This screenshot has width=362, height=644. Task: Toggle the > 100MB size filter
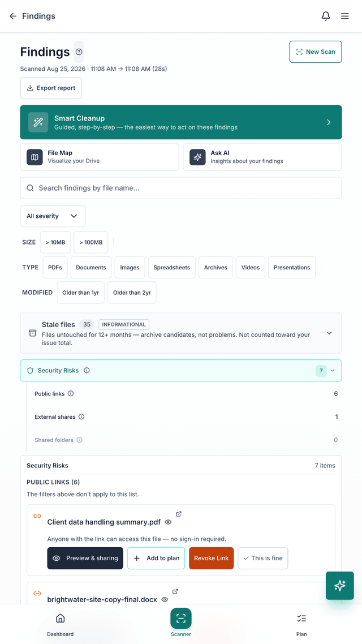pyautogui.click(x=90, y=242)
